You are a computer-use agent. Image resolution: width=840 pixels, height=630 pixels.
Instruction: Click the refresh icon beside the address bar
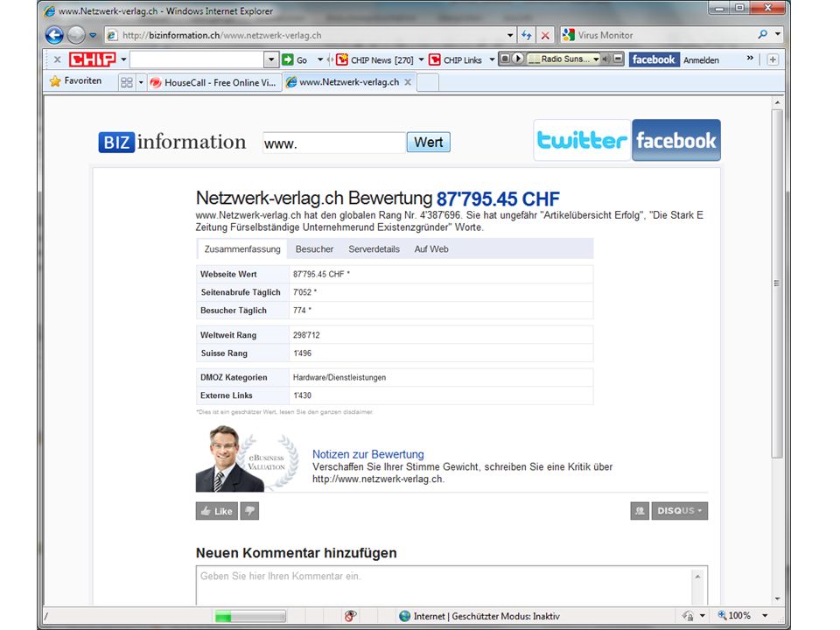coord(526,35)
